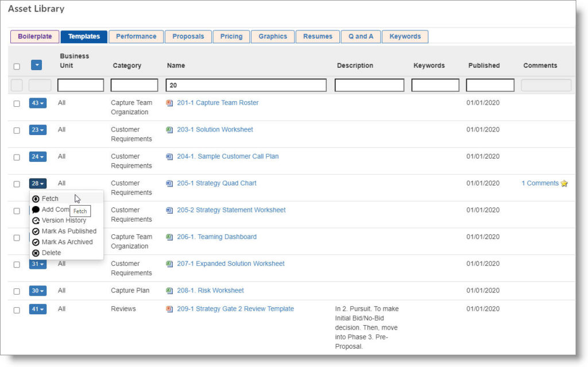Click the Word icon beside 205-2 Strategy Statement Worksheet
Screen dimensions: 588x367
[x=169, y=210]
